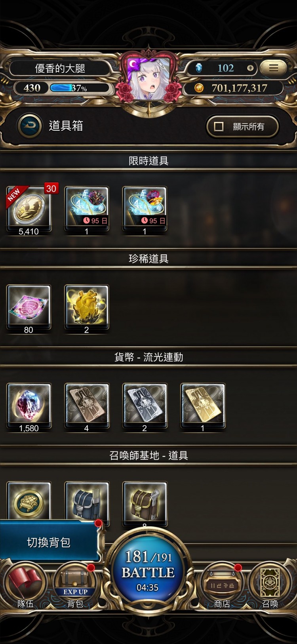
Task: Tap the 切換背包 button
Action: [x=49, y=542]
